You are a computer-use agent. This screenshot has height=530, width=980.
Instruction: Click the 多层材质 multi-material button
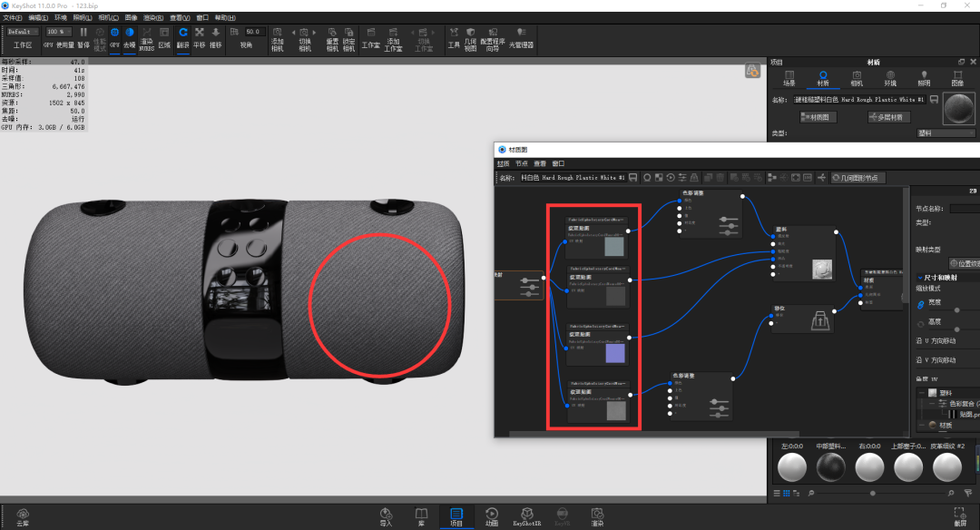click(888, 117)
